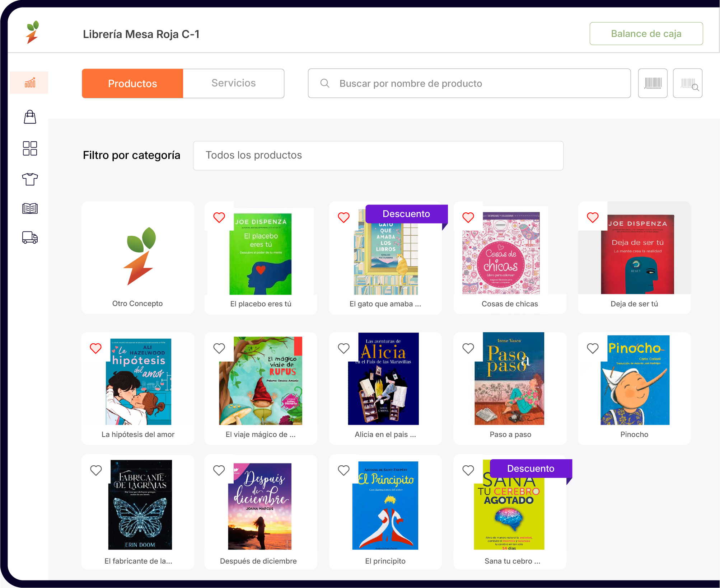
Task: Toggle favorite heart on Paso a paso
Action: coord(468,348)
